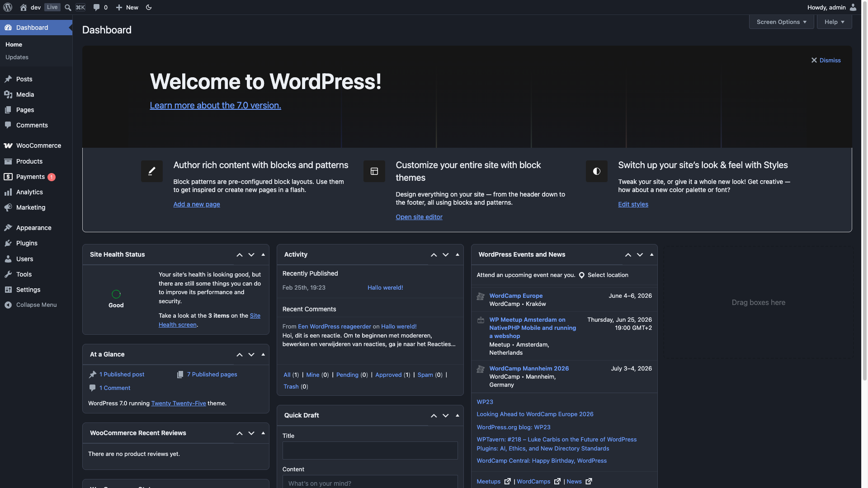Toggle the Activity panel

click(x=458, y=255)
